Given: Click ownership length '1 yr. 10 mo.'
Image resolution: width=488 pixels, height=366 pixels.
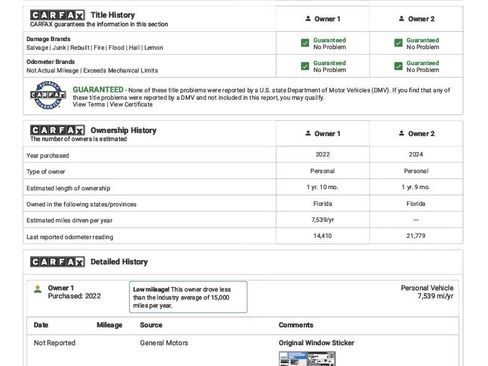Looking at the screenshot, I should click(x=322, y=187).
